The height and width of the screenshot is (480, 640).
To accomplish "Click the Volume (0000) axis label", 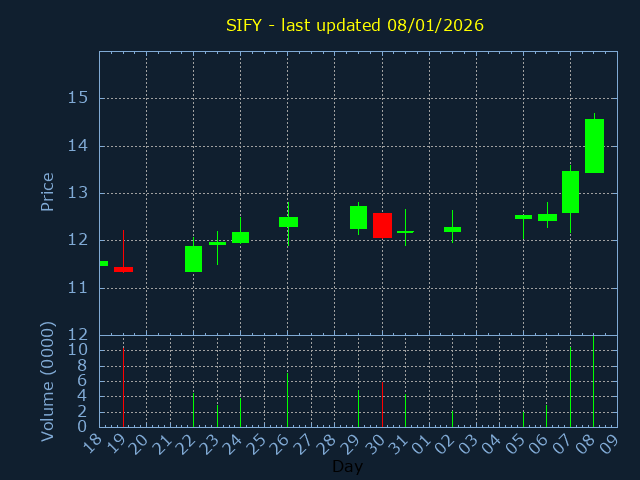I will 47,382.
